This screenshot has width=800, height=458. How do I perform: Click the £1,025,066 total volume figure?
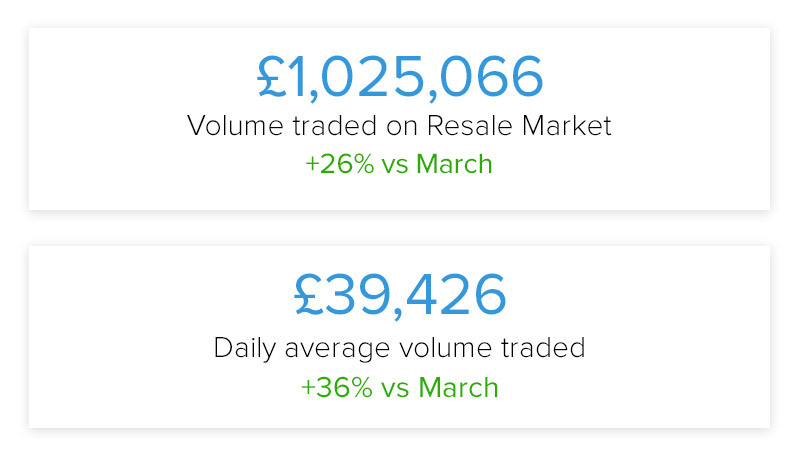(x=400, y=78)
